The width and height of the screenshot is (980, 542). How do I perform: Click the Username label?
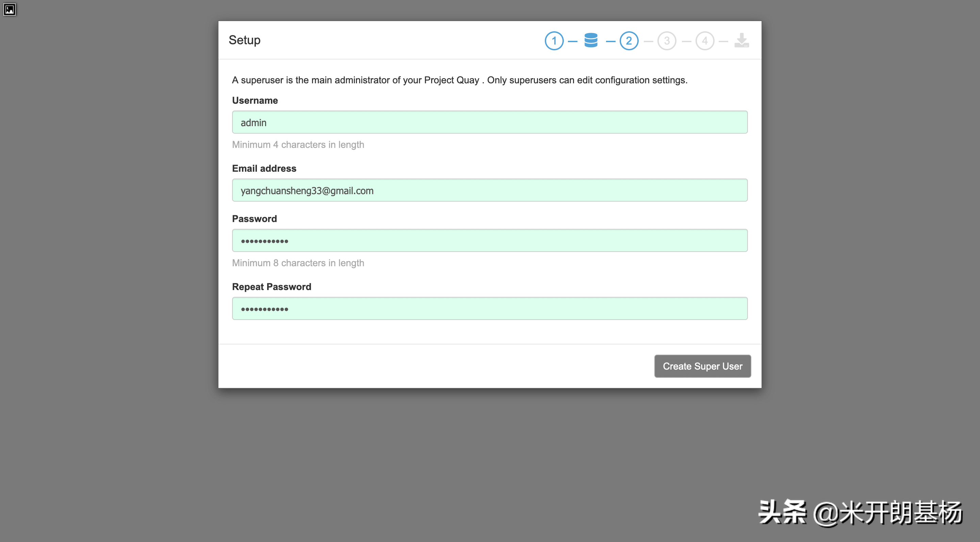255,100
